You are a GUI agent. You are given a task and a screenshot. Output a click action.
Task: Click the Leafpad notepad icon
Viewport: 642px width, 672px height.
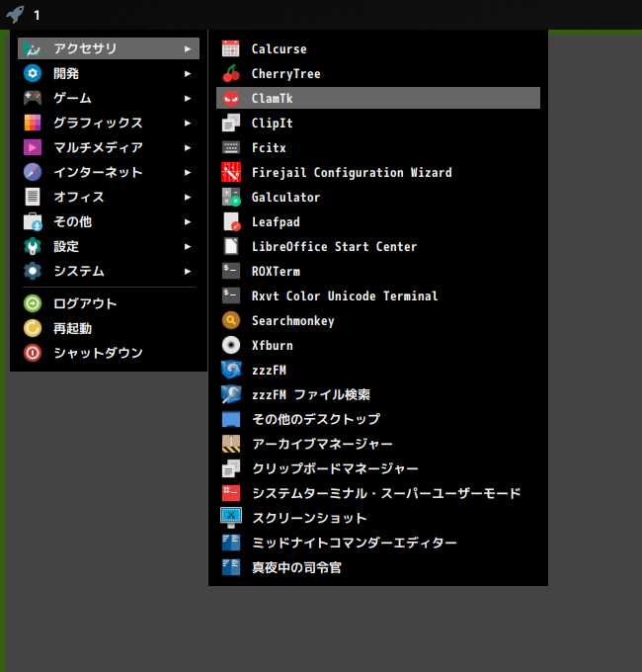pos(231,221)
